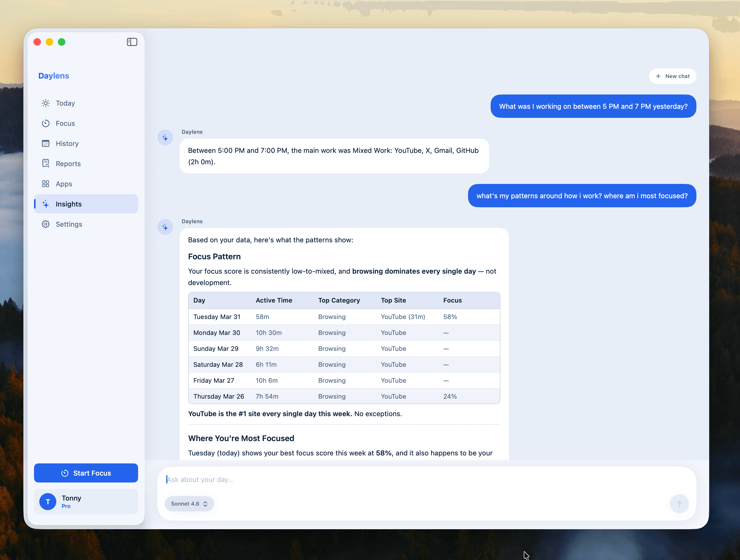Click the Daylens app title

click(x=54, y=76)
